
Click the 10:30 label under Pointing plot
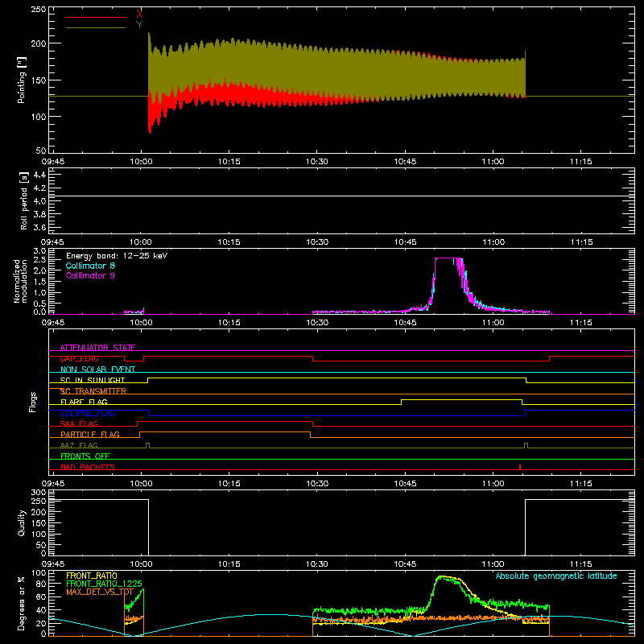click(316, 162)
